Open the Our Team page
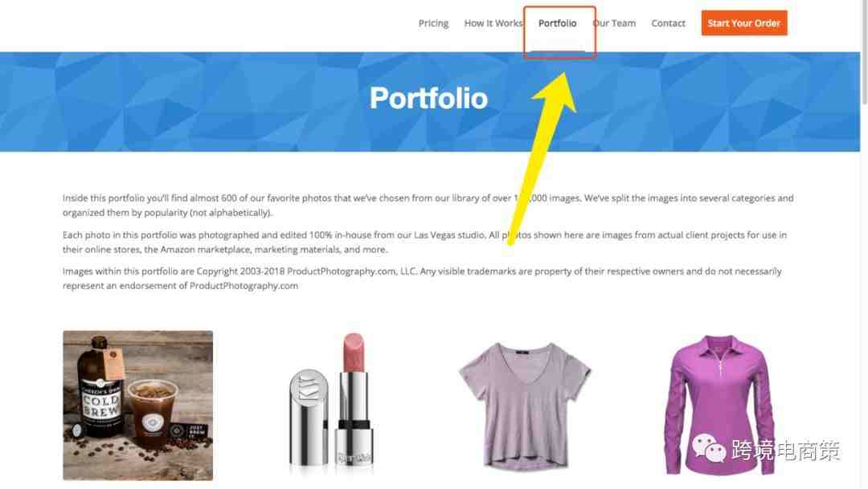The width and height of the screenshot is (868, 489). (x=614, y=23)
